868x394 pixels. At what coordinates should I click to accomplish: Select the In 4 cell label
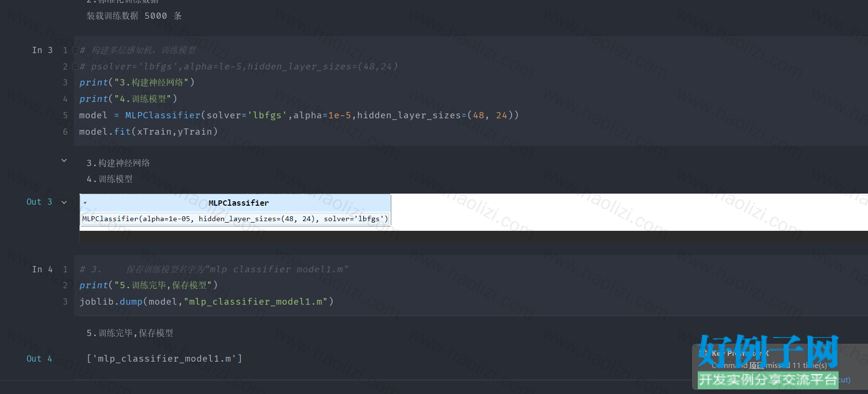pyautogui.click(x=42, y=269)
